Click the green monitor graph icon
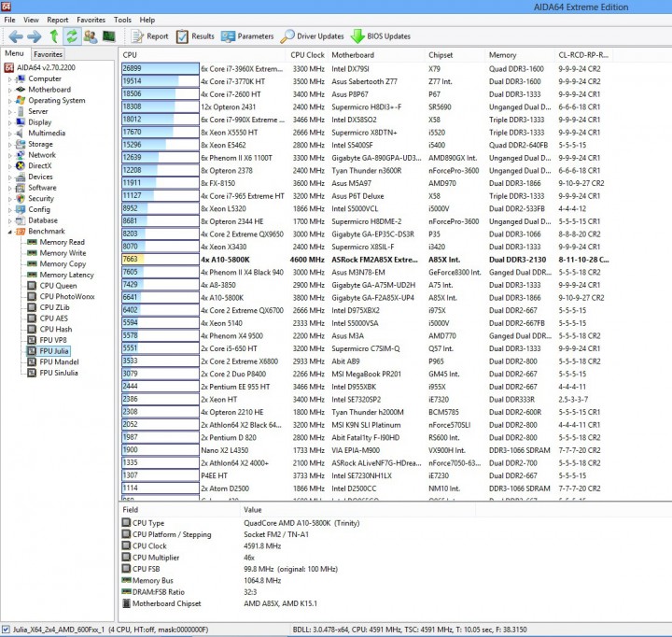The height and width of the screenshot is (637, 672). pos(109,36)
